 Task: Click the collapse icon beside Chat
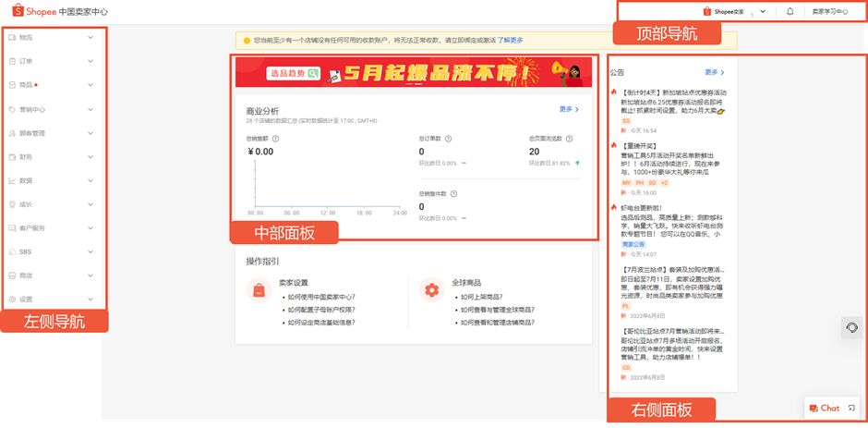pos(850,409)
